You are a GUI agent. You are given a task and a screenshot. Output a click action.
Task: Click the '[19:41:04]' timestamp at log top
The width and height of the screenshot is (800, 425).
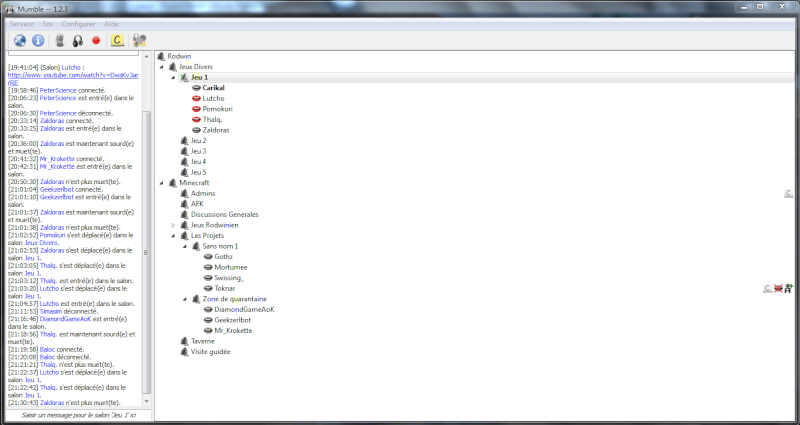pyautogui.click(x=23, y=67)
